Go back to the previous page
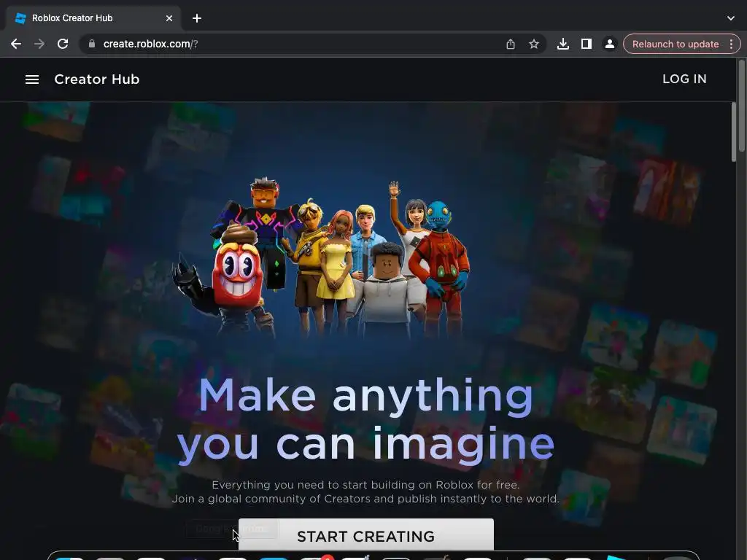This screenshot has height=560, width=747. [16, 44]
